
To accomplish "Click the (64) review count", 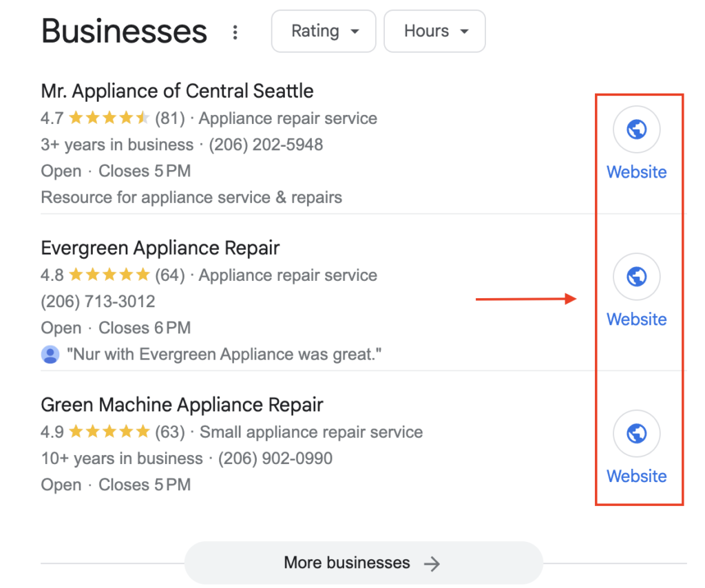I will coord(170,275).
